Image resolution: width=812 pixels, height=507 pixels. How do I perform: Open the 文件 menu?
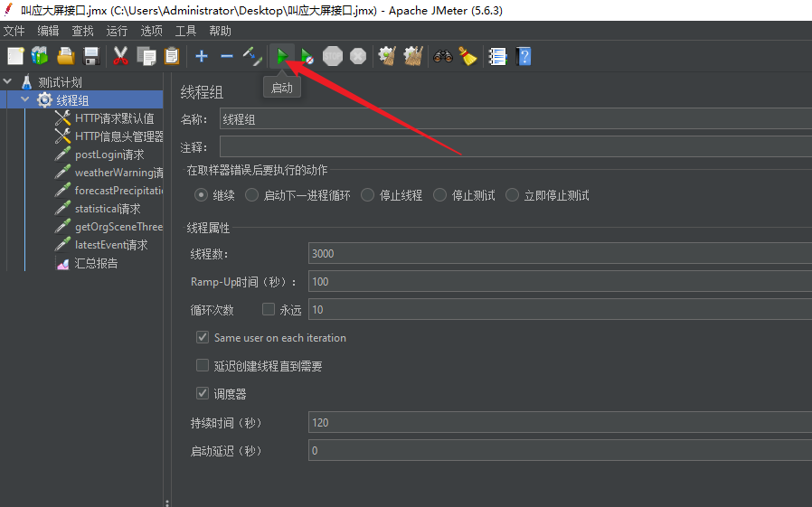(x=14, y=31)
